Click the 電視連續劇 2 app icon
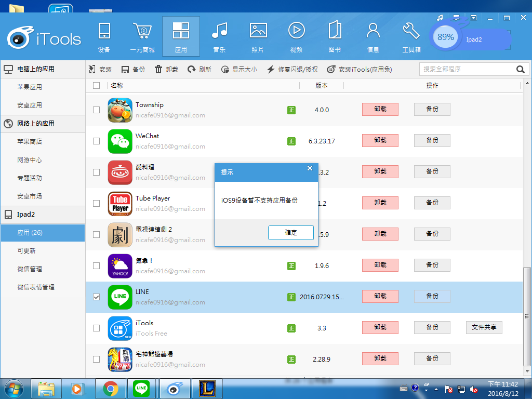The width and height of the screenshot is (532, 399). [x=120, y=235]
